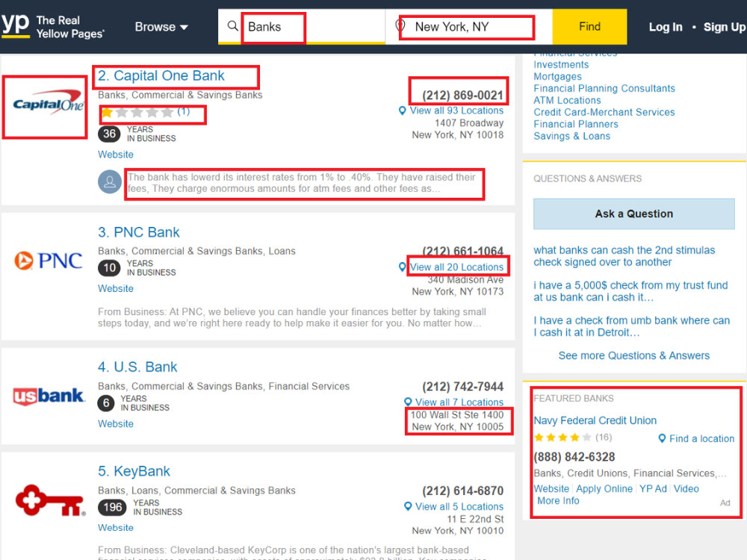Open KeyBank Website link
Viewport: 747px width, 560px height.
click(116, 528)
